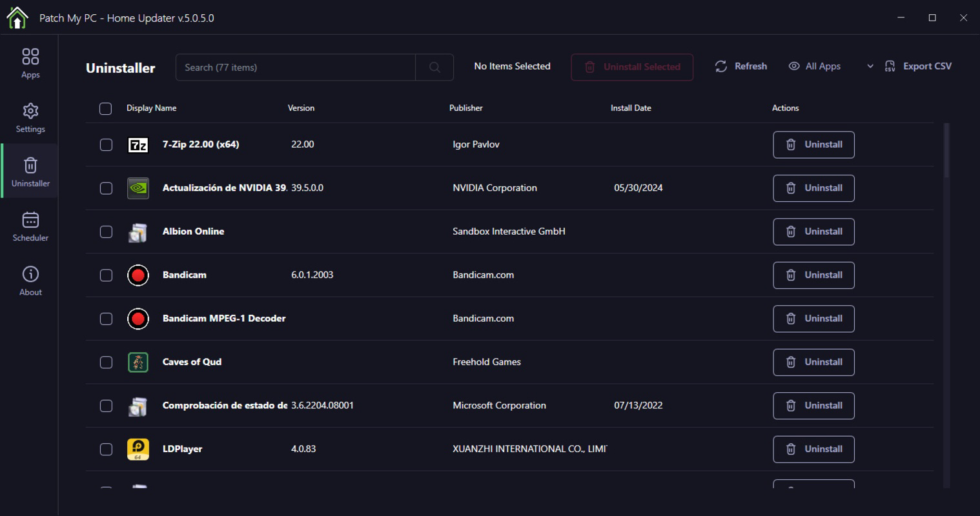Click the Export CSV file icon
This screenshot has height=516, width=980.
[x=890, y=66]
